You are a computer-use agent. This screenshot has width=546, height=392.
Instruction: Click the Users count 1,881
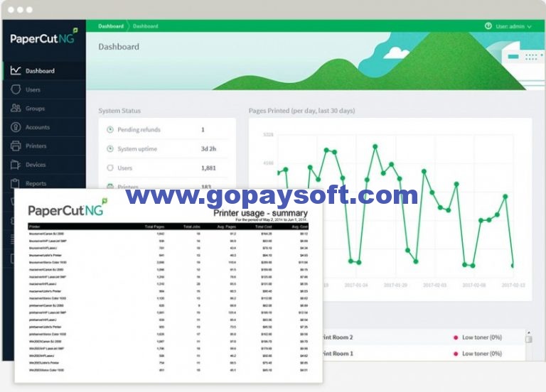pos(208,168)
